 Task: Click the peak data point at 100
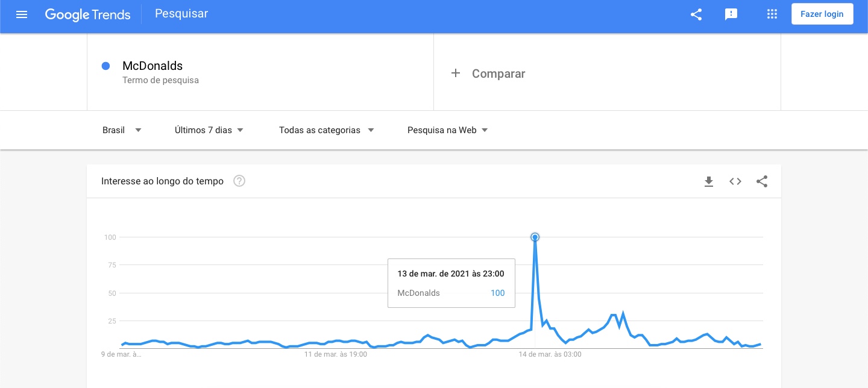535,237
